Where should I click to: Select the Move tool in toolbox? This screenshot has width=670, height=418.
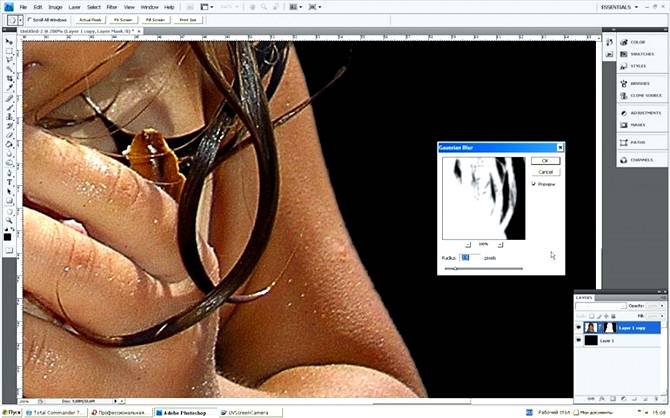9,42
